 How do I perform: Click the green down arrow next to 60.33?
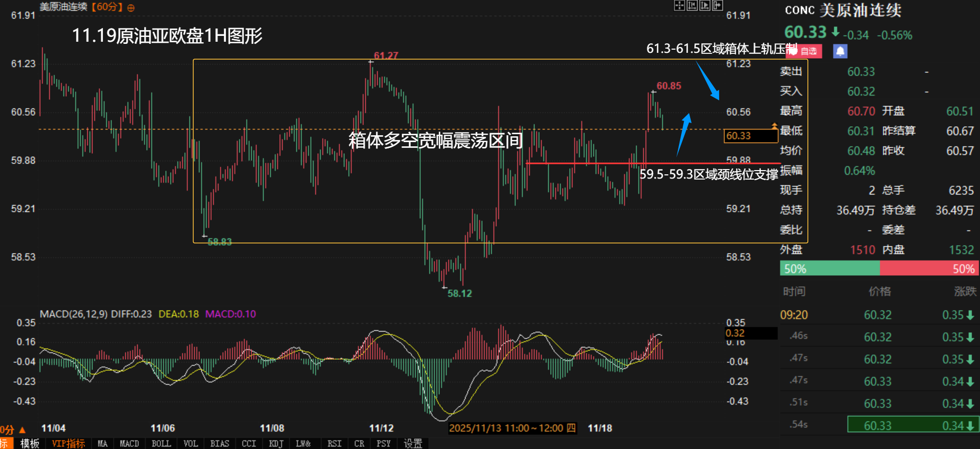click(x=835, y=32)
